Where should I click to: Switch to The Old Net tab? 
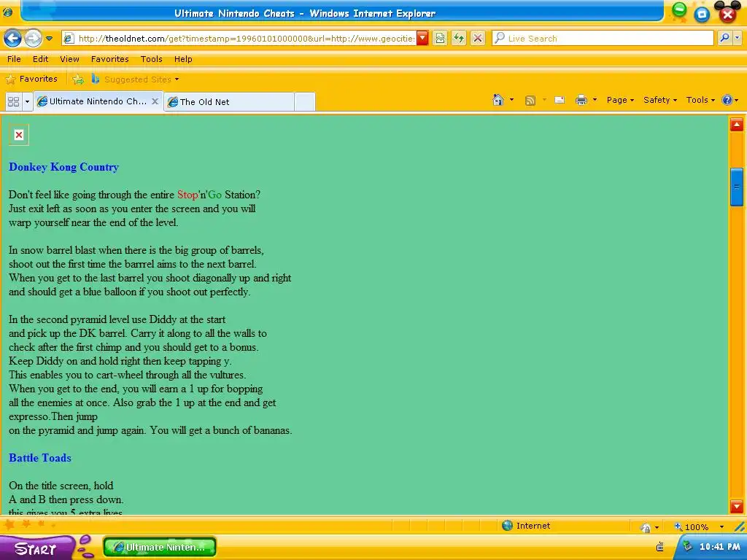pyautogui.click(x=229, y=102)
